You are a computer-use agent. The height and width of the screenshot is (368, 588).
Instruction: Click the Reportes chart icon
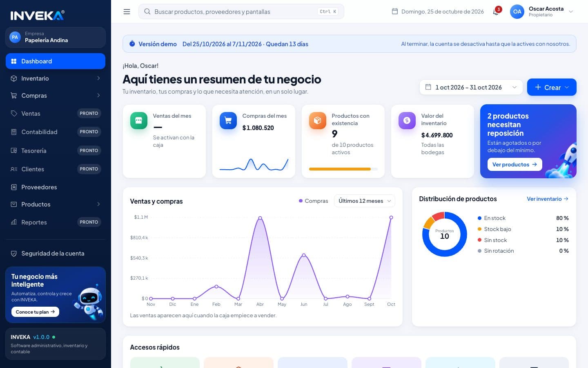click(x=14, y=222)
